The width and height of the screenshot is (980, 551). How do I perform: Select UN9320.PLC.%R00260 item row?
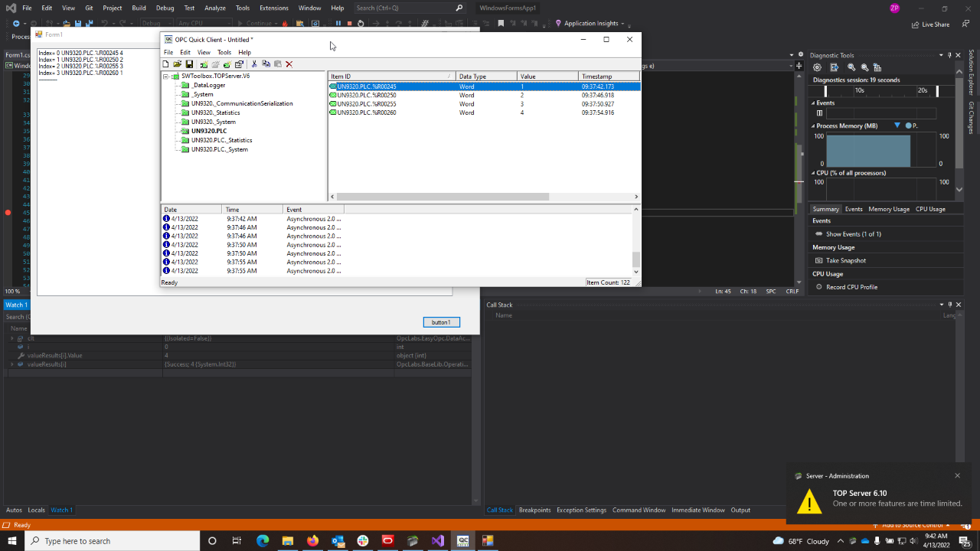coord(484,112)
